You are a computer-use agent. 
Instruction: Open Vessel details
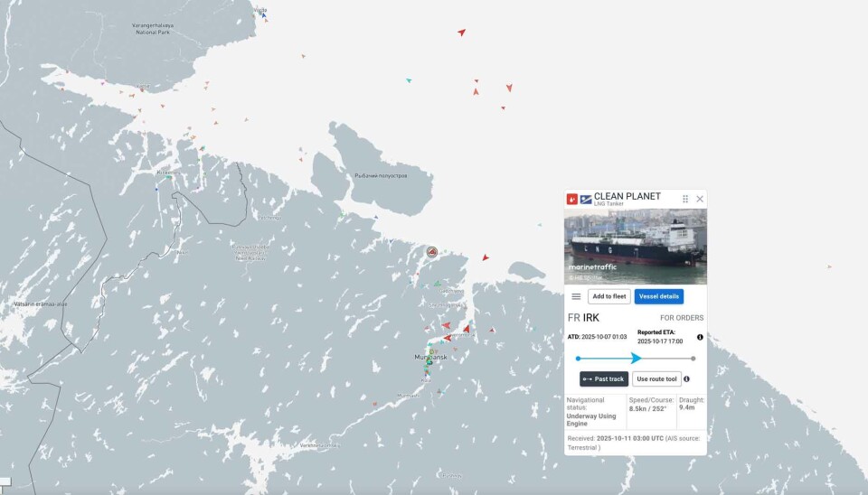658,296
